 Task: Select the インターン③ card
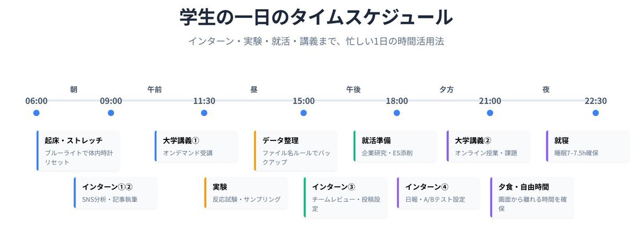345,197
